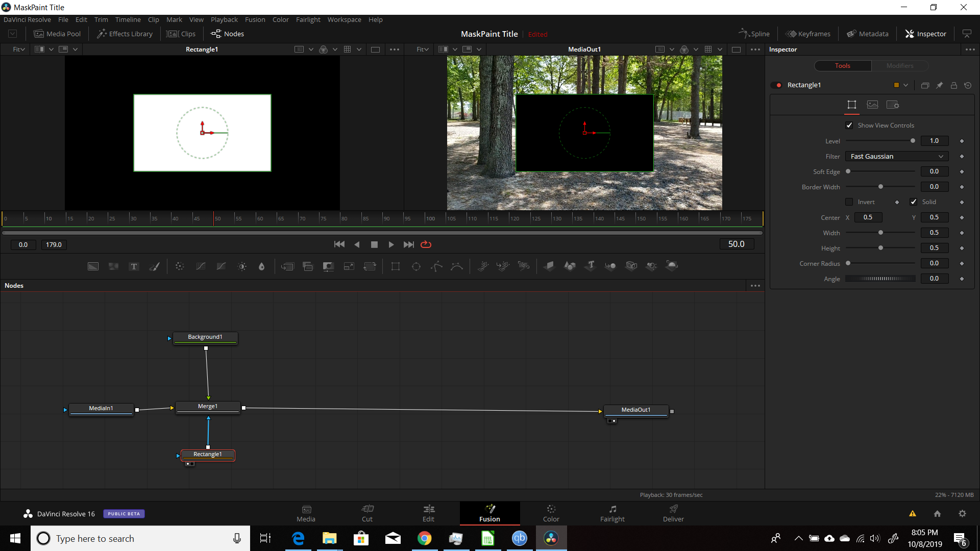
Task: Switch to the Modifiers tab
Action: pyautogui.click(x=900, y=66)
